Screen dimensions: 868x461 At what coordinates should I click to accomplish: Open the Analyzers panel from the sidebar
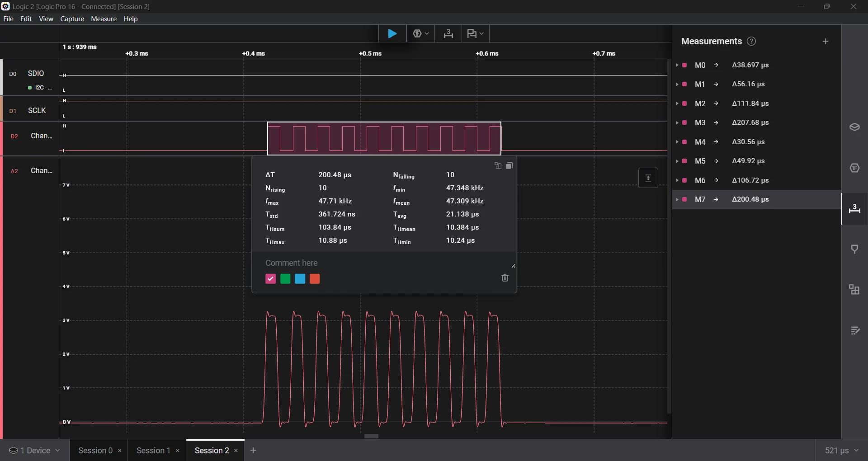[x=854, y=168]
